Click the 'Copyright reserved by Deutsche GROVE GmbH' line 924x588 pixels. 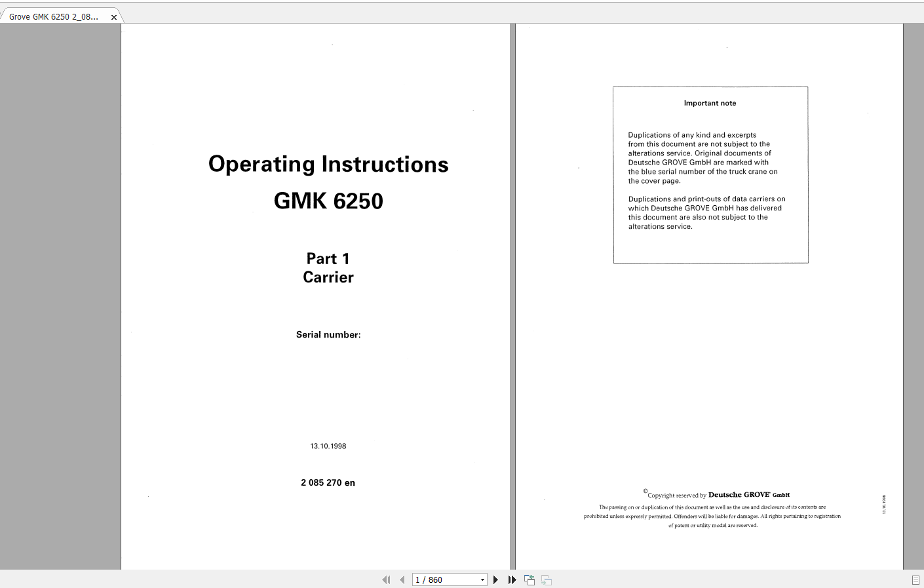tap(716, 495)
